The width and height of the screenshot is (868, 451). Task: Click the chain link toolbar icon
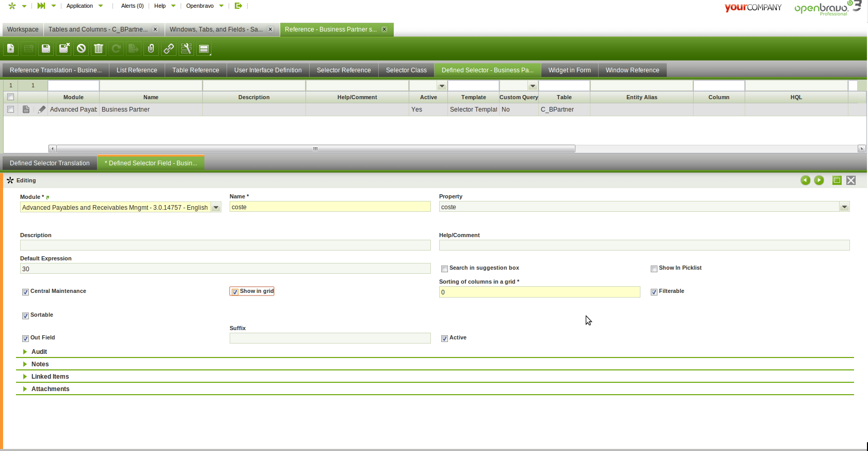[x=169, y=49]
